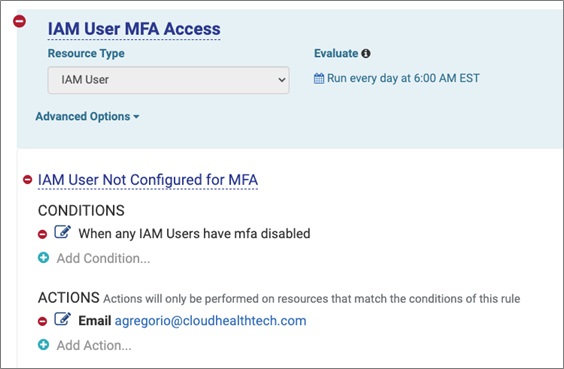Open Run every day at 6:00 AM schedule
The image size is (564, 369).
coord(403,78)
